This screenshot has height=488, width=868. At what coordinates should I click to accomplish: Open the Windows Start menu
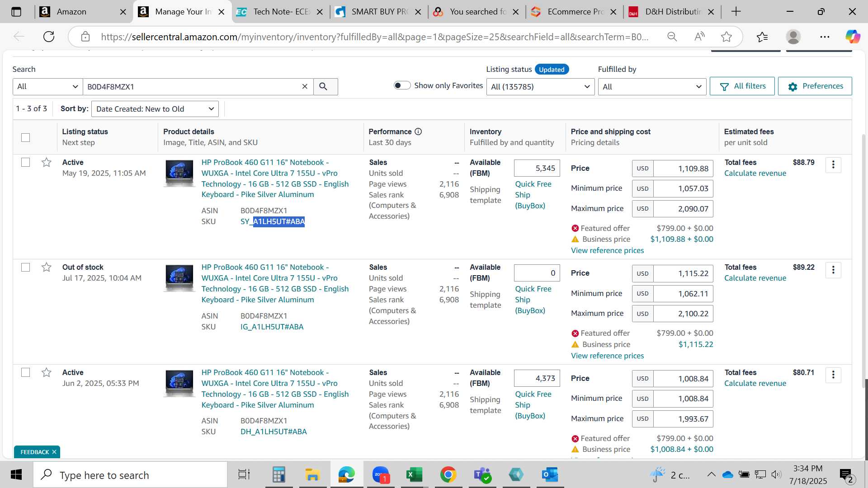coord(16,475)
